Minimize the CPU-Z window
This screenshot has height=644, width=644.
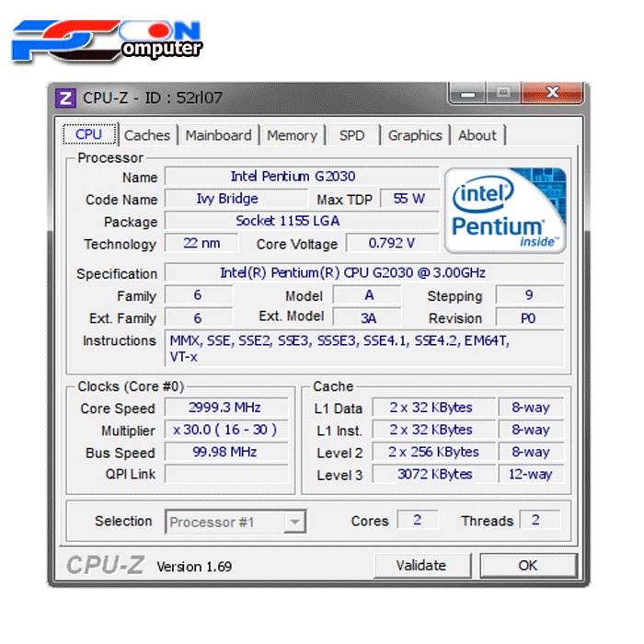467,93
